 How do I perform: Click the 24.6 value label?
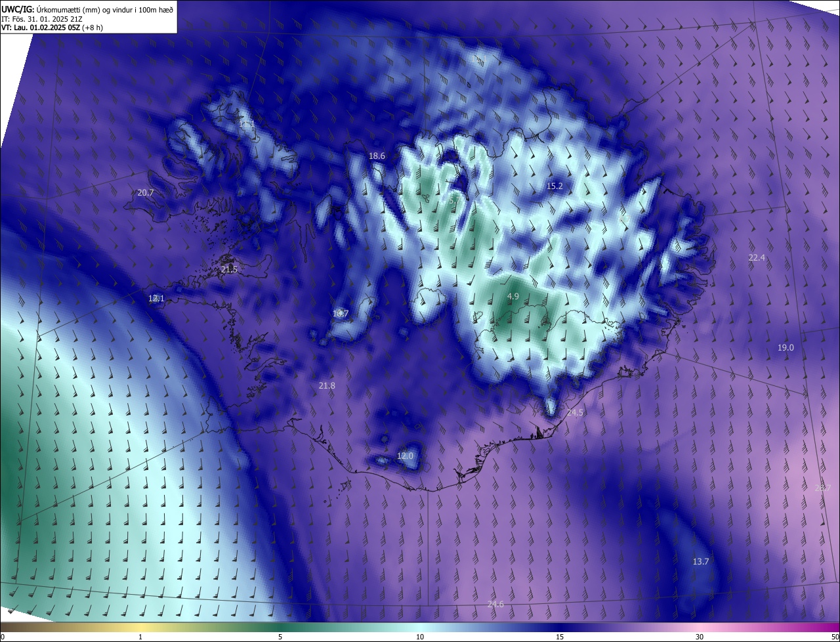[496, 605]
